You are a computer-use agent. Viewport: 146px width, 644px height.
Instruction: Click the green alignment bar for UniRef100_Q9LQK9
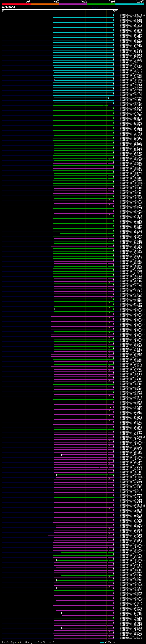tap(81, 105)
